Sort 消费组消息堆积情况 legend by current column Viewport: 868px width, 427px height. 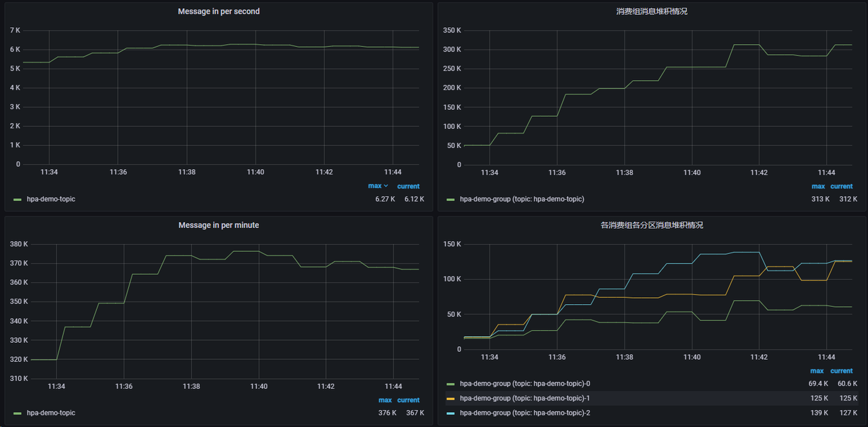tap(842, 186)
